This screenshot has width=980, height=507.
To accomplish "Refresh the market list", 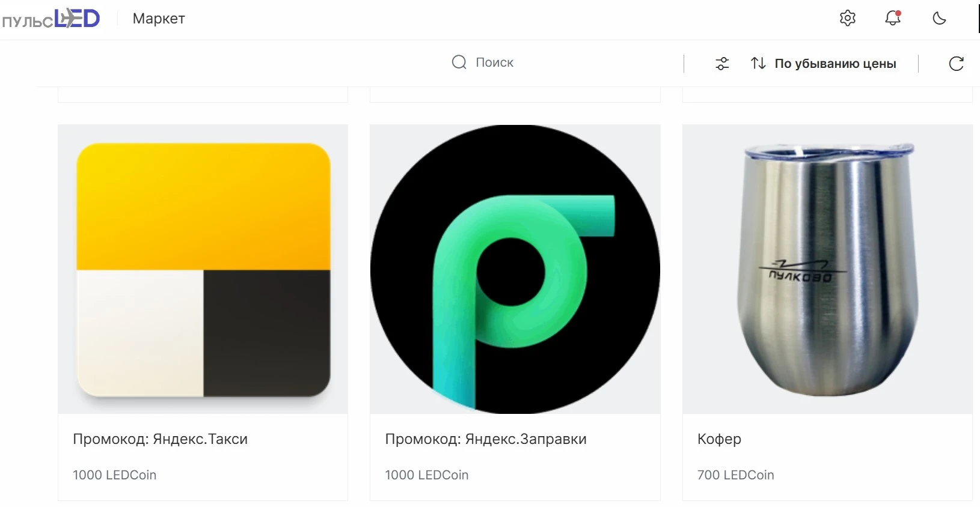I will [x=956, y=64].
